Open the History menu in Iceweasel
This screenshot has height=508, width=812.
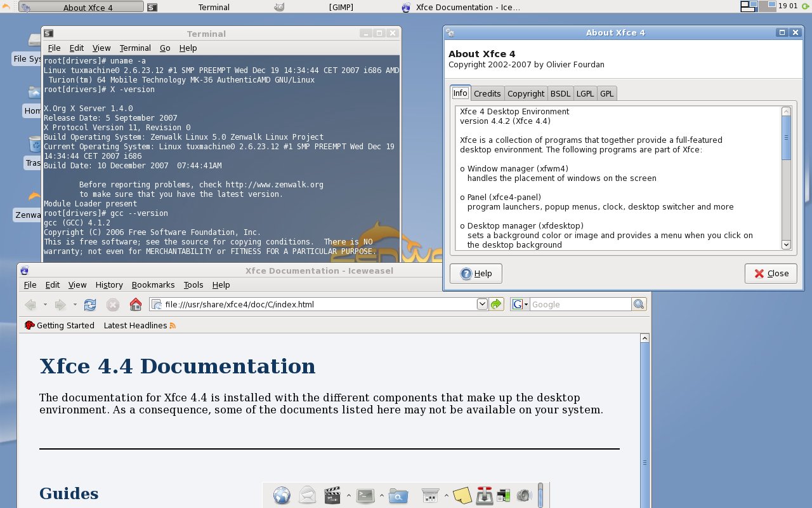[x=109, y=285]
